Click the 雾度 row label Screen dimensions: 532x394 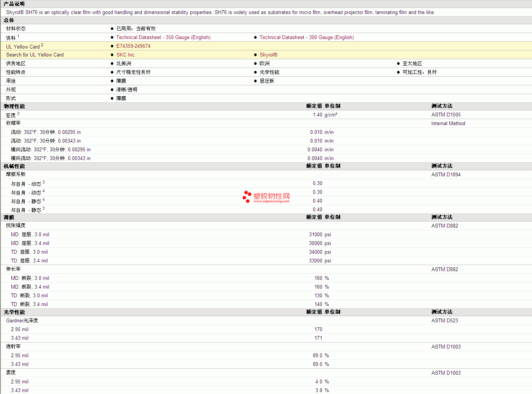[11, 373]
